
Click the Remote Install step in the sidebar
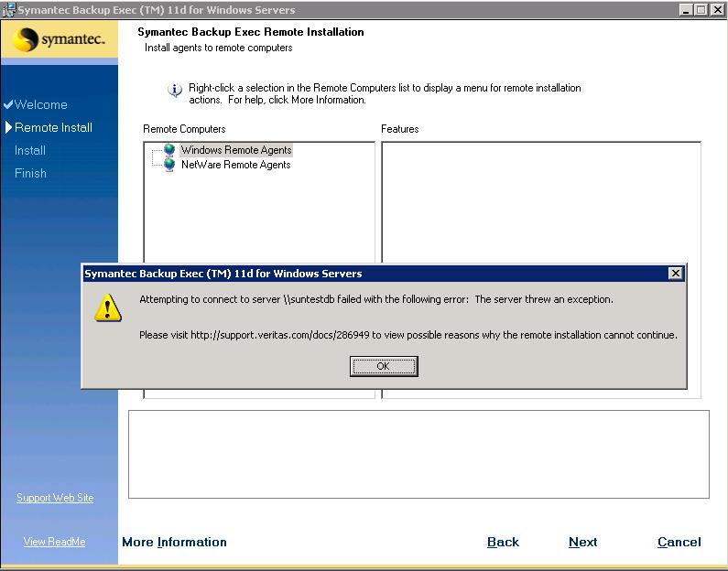point(53,127)
